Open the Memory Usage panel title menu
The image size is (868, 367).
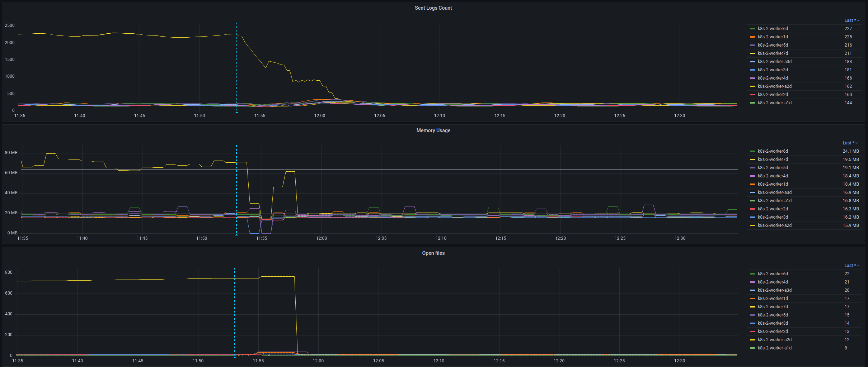433,130
